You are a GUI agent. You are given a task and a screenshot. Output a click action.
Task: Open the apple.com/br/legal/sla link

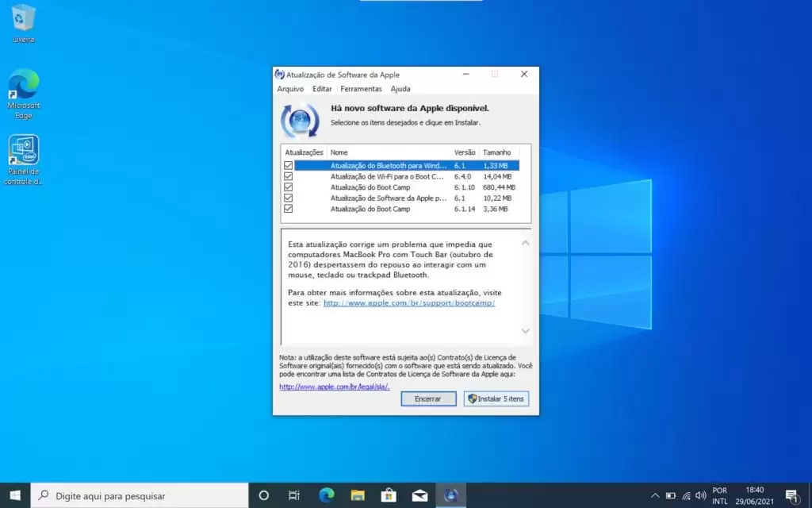335,387
